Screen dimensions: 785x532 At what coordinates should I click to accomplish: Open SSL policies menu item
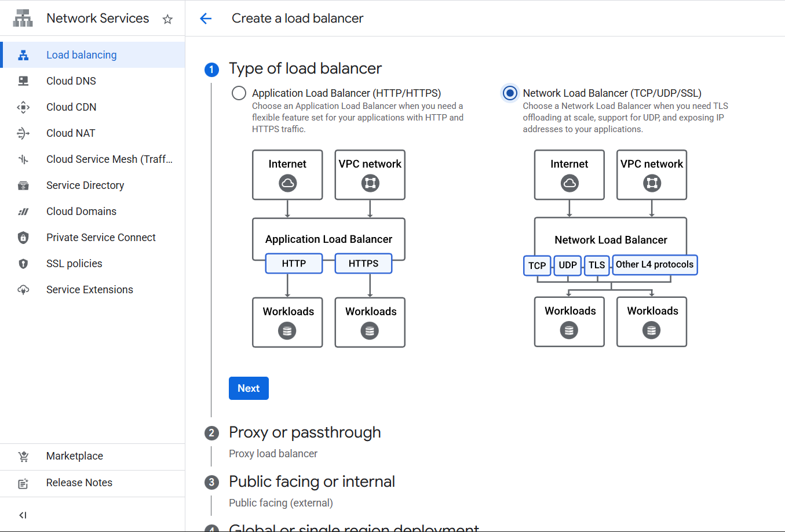point(74,264)
